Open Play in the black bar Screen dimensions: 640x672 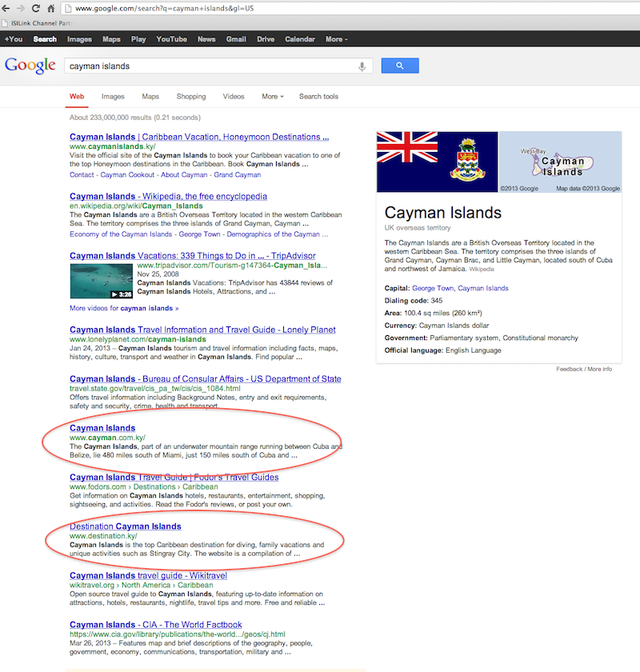point(138,39)
